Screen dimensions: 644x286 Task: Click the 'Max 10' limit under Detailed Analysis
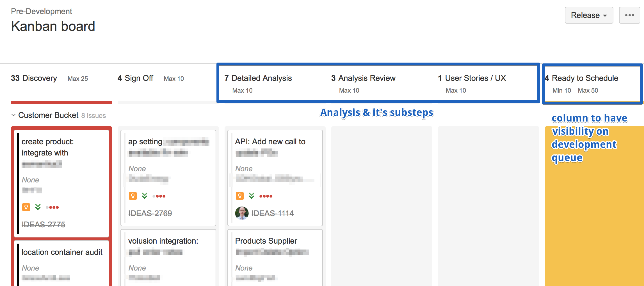(x=243, y=90)
